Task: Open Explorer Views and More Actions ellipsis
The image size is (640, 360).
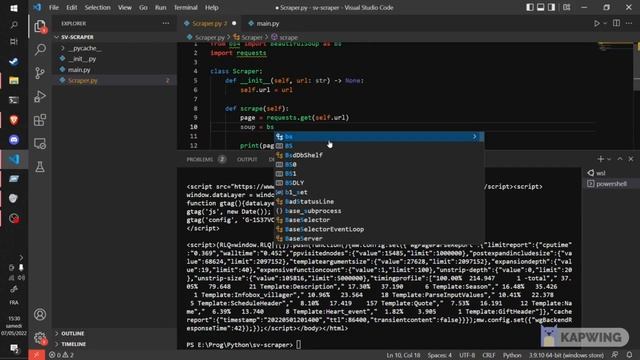Action: [x=166, y=24]
